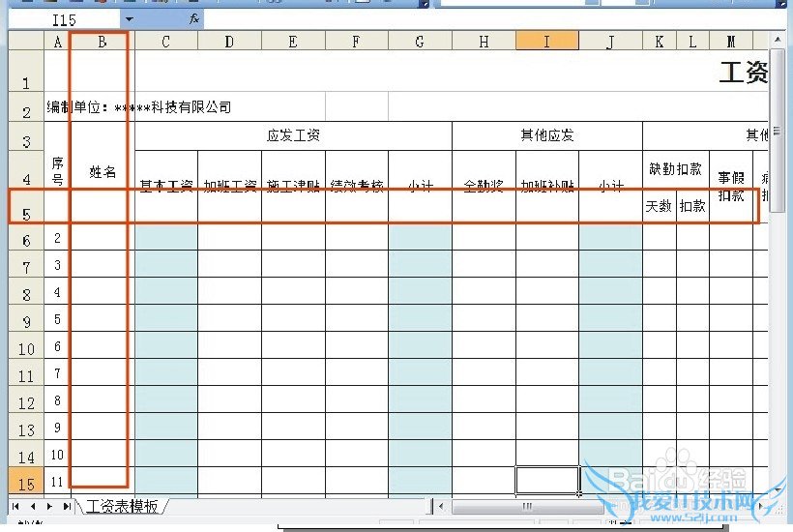This screenshot has height=532, width=793.
Task: Select highlighted column I header
Action: click(547, 41)
